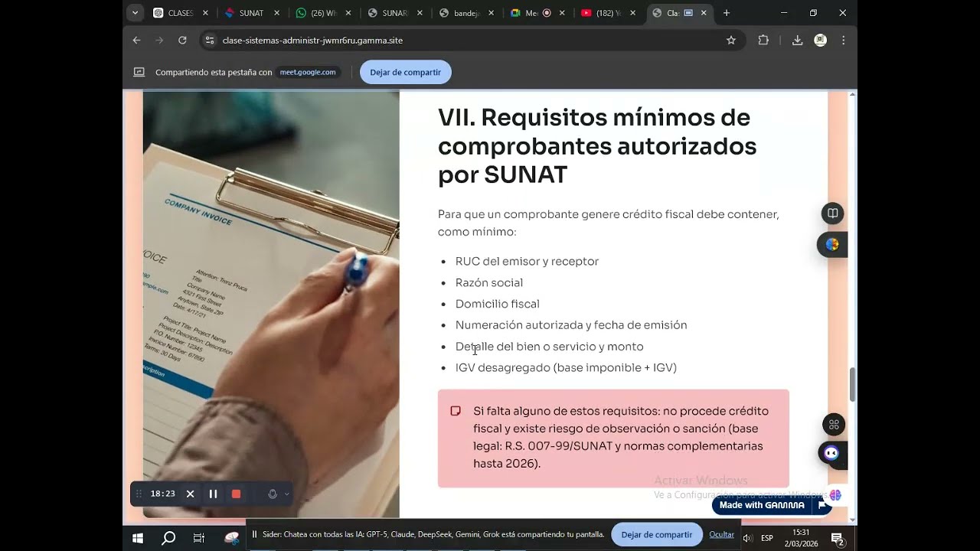Click 'RUC del emisor y receptor' bullet
The width and height of the screenshot is (980, 551).
[527, 261]
